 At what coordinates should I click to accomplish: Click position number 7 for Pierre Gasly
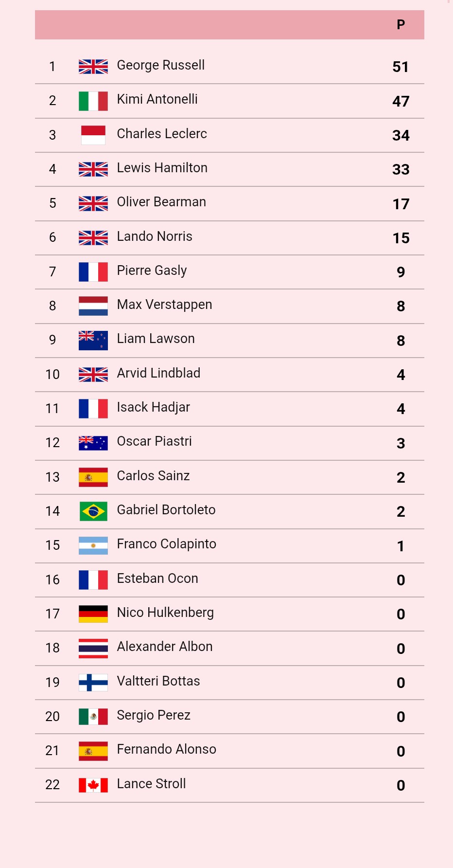tap(52, 272)
